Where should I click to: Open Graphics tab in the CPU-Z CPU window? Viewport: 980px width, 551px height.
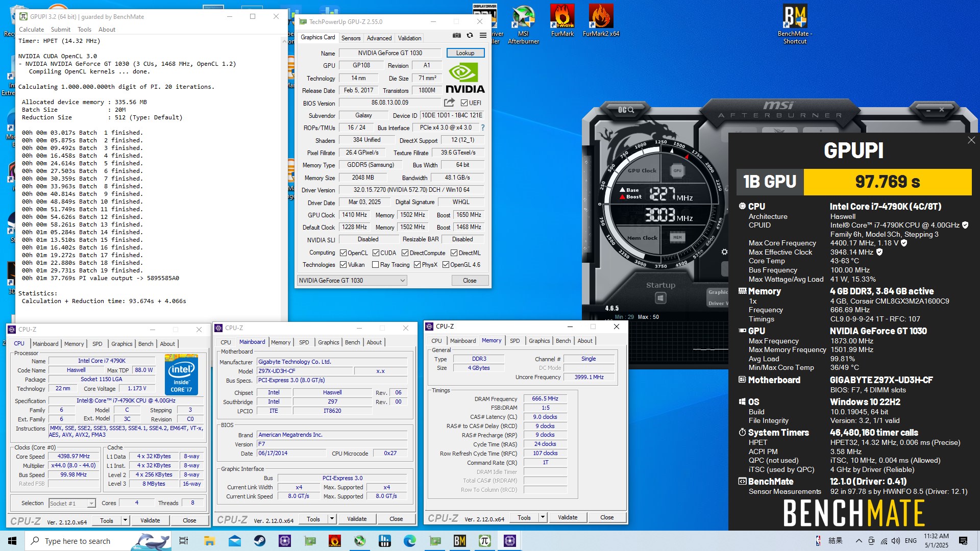(x=121, y=344)
